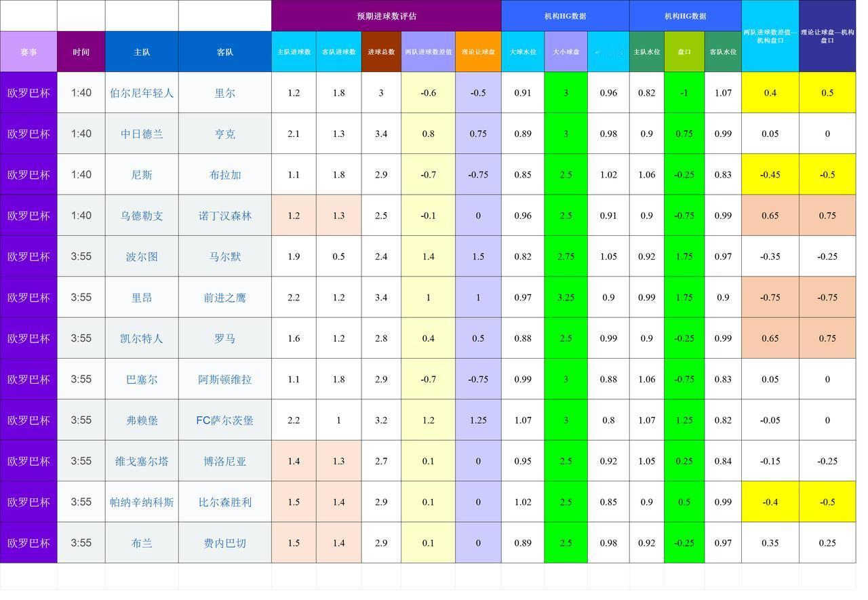Click away team 里尔
Viewport: 868px width, 600px height.
pos(224,92)
